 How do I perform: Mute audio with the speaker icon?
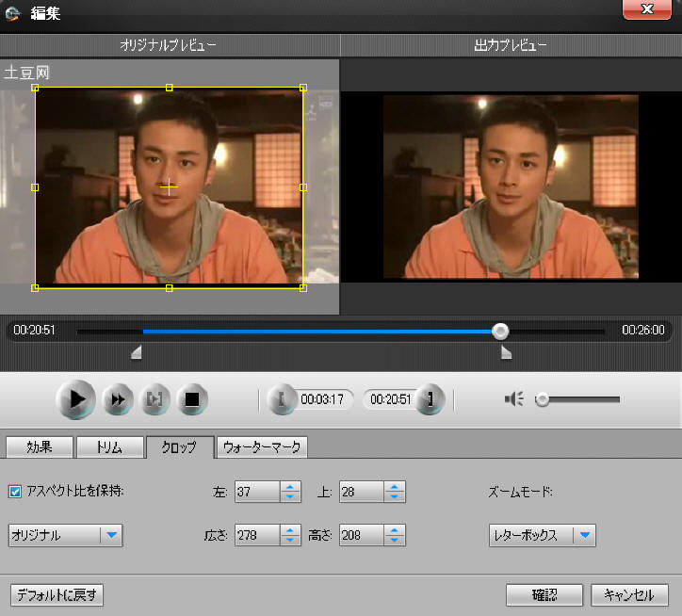(x=514, y=399)
